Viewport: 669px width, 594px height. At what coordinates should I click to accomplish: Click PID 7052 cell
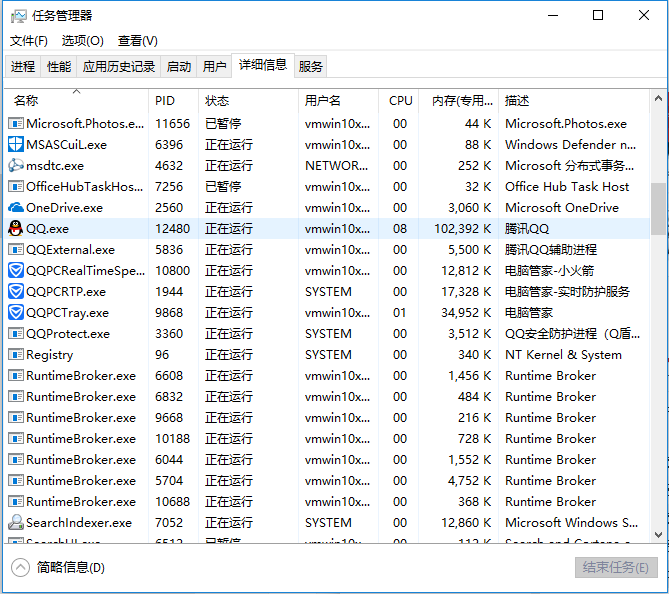click(x=169, y=523)
